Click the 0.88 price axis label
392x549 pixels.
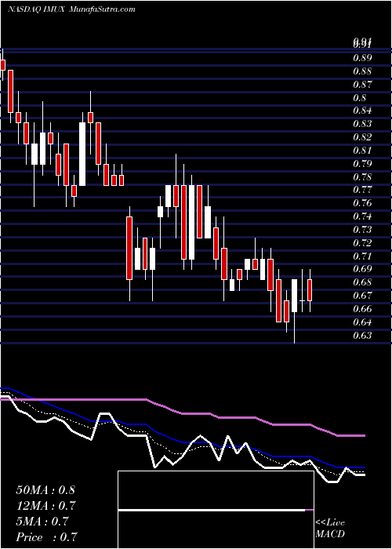[x=361, y=71]
